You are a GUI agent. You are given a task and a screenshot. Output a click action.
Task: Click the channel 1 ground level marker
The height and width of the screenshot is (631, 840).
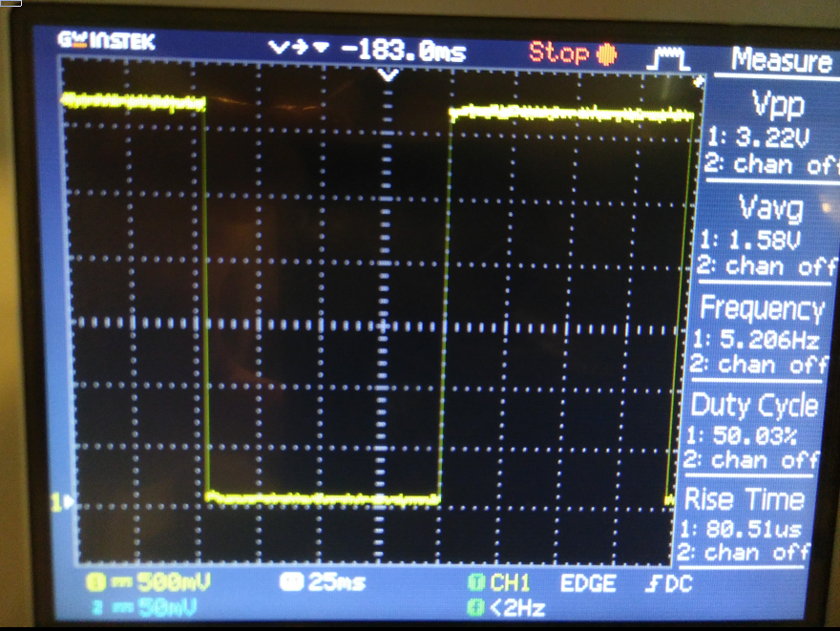62,502
